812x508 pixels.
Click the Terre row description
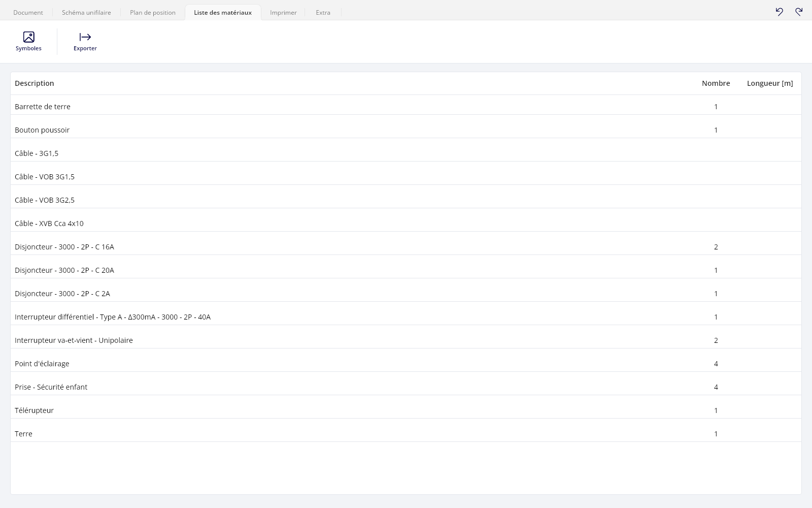click(23, 434)
